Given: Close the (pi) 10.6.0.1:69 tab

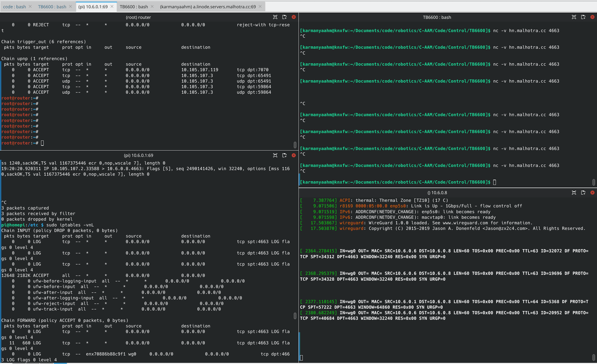Looking at the screenshot, I should (x=111, y=7).
